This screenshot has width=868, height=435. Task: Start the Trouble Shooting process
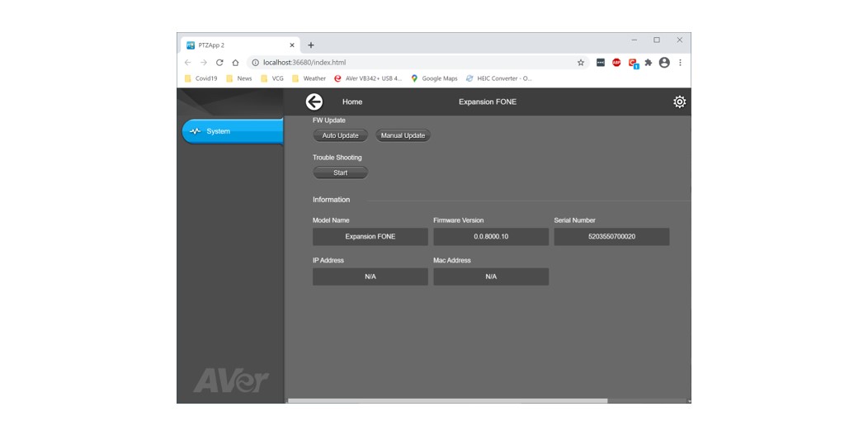pos(341,173)
